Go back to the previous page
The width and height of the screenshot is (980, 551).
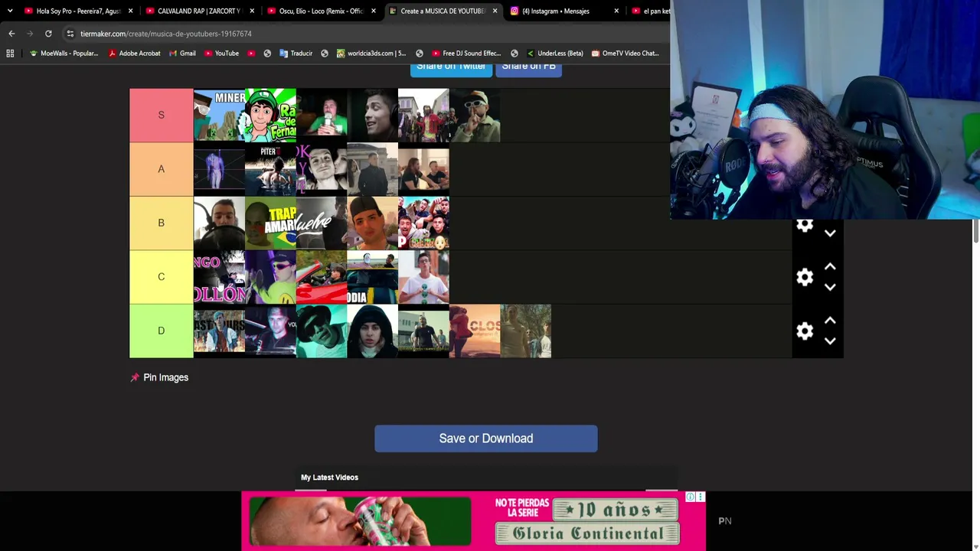[x=11, y=34]
